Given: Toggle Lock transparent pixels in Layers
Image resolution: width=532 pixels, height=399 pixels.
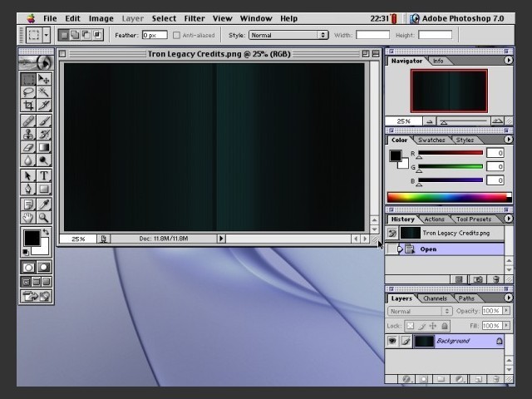Looking at the screenshot, I should 410,326.
